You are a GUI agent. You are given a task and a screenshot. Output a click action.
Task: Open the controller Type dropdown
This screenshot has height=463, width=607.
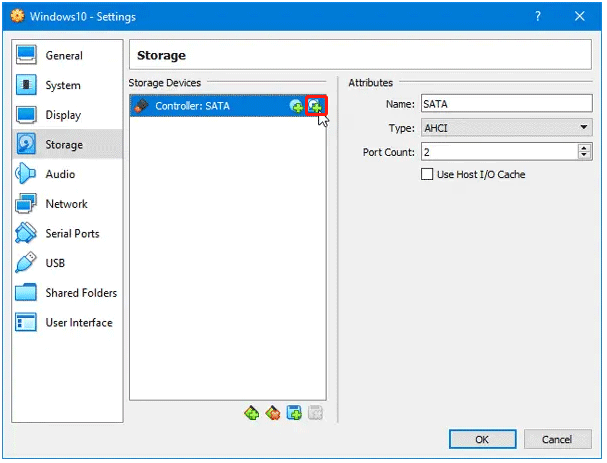[507, 128]
